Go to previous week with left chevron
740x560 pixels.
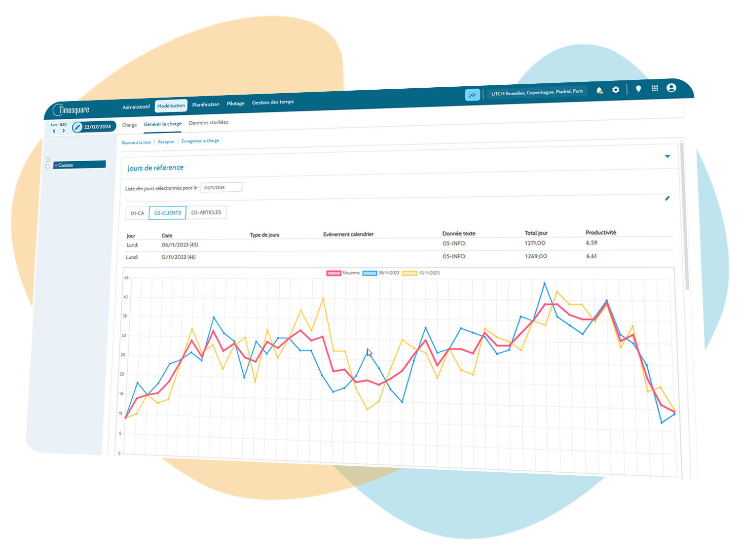(x=54, y=131)
